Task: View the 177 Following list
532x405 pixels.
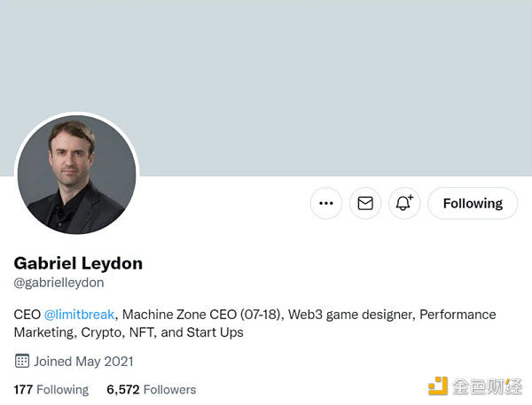Action: [51, 390]
